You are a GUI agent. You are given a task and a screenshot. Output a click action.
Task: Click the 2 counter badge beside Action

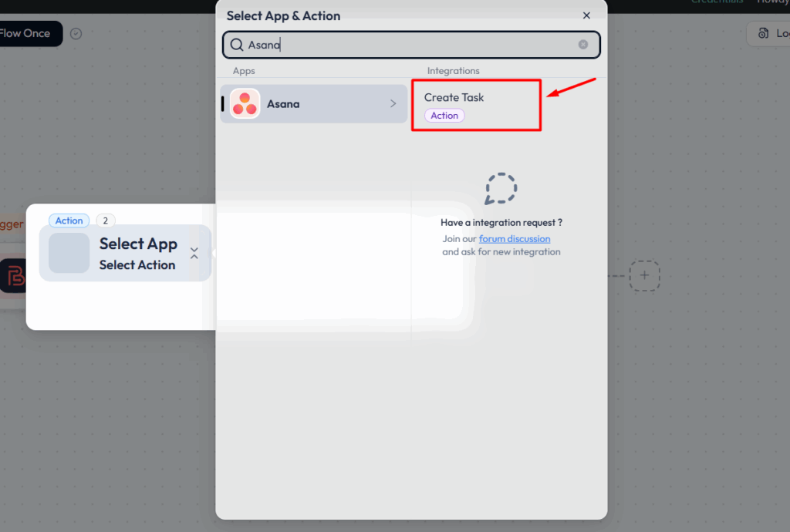pyautogui.click(x=104, y=221)
